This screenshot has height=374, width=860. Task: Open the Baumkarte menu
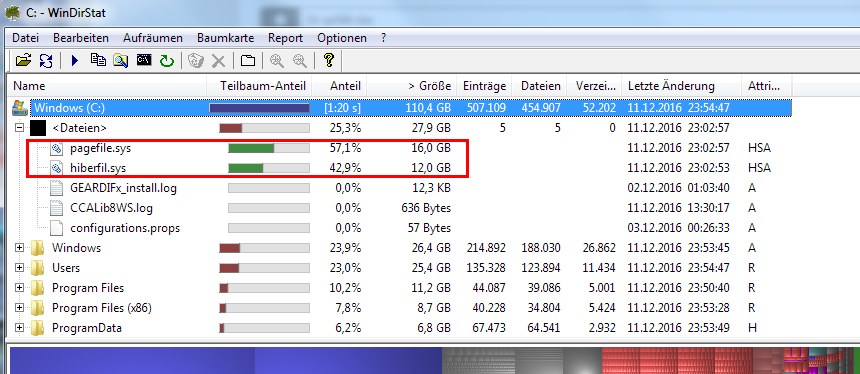pyautogui.click(x=225, y=38)
